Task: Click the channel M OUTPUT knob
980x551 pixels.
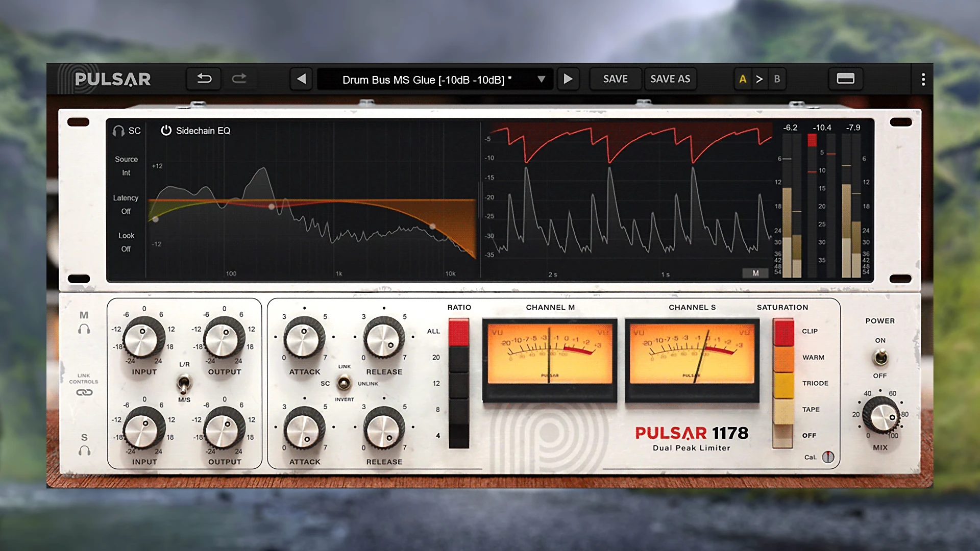Action: [x=224, y=337]
